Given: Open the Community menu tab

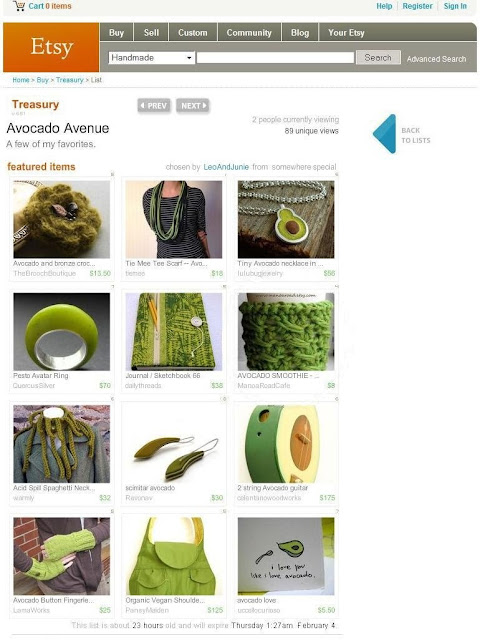Looking at the screenshot, I should 249,33.
